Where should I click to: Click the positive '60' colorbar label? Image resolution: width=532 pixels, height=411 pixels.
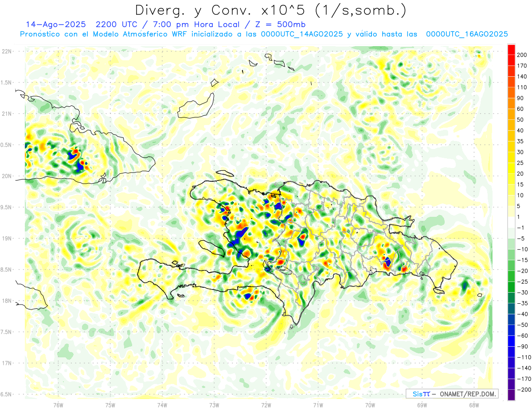pos(521,109)
